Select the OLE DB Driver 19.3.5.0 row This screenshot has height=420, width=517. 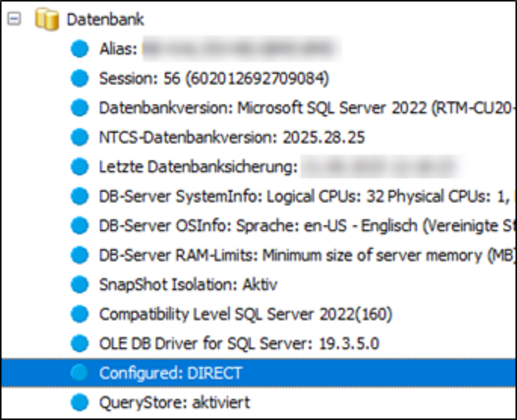pos(239,343)
